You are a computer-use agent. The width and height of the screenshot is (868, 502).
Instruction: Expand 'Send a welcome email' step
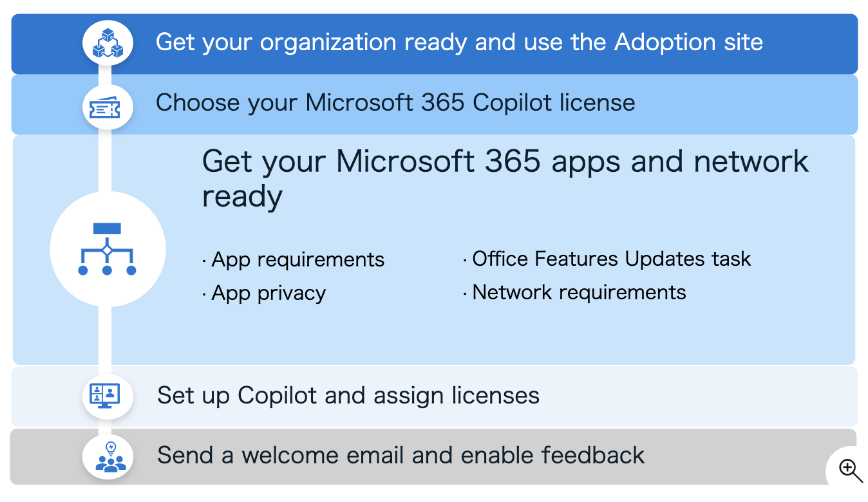click(401, 455)
